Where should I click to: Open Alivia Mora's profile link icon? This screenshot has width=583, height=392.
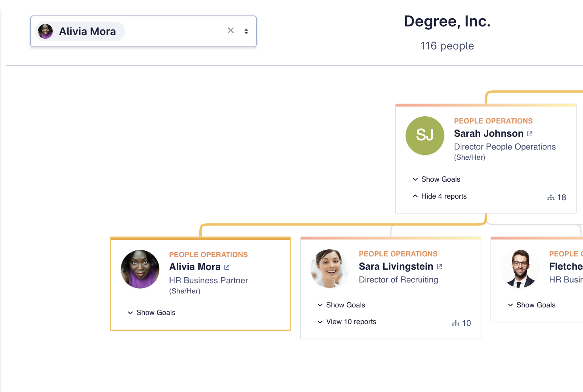click(x=227, y=267)
